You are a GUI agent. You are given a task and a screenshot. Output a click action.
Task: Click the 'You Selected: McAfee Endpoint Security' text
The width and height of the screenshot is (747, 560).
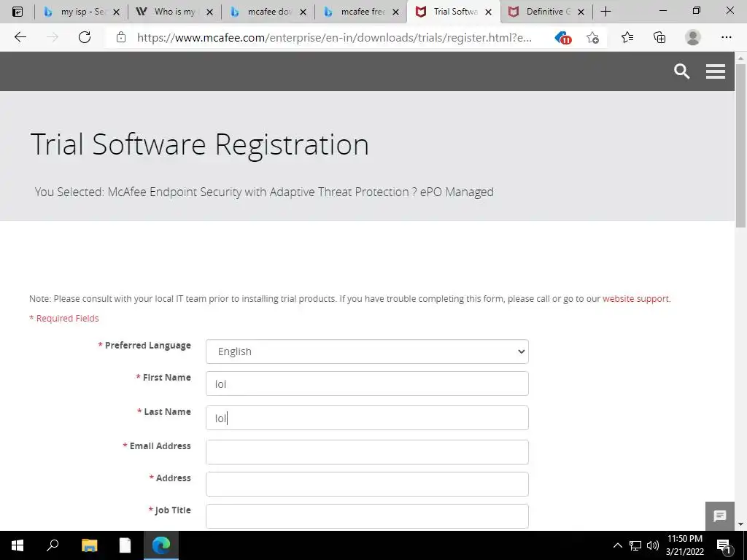tap(264, 192)
